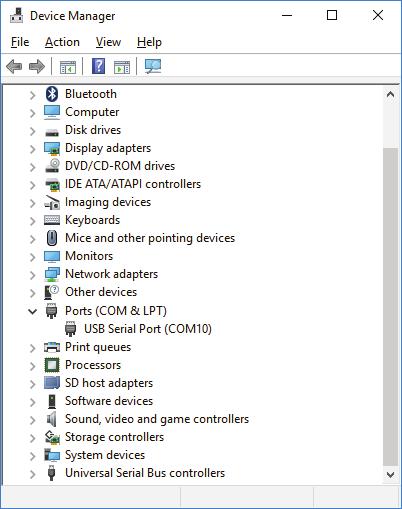Open the Help menu

coord(149,42)
